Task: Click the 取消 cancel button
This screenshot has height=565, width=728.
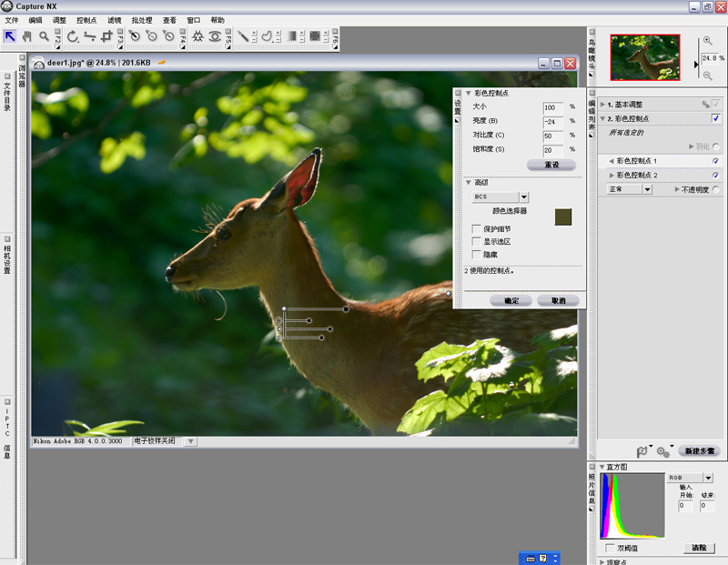Action: [558, 300]
